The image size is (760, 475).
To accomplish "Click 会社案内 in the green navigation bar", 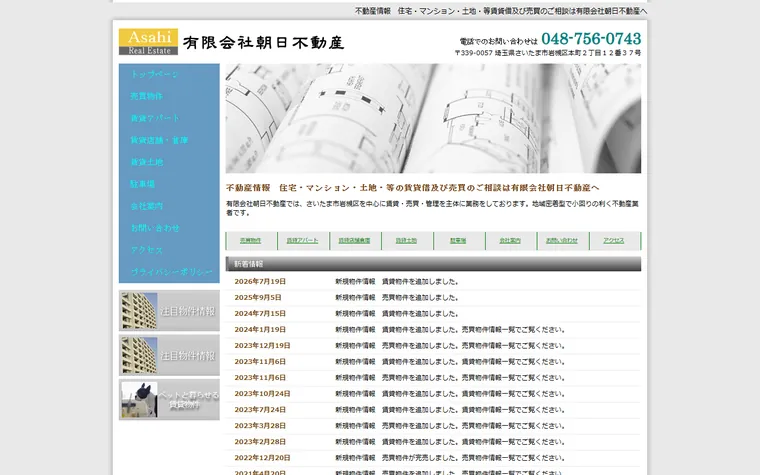I will coord(510,240).
